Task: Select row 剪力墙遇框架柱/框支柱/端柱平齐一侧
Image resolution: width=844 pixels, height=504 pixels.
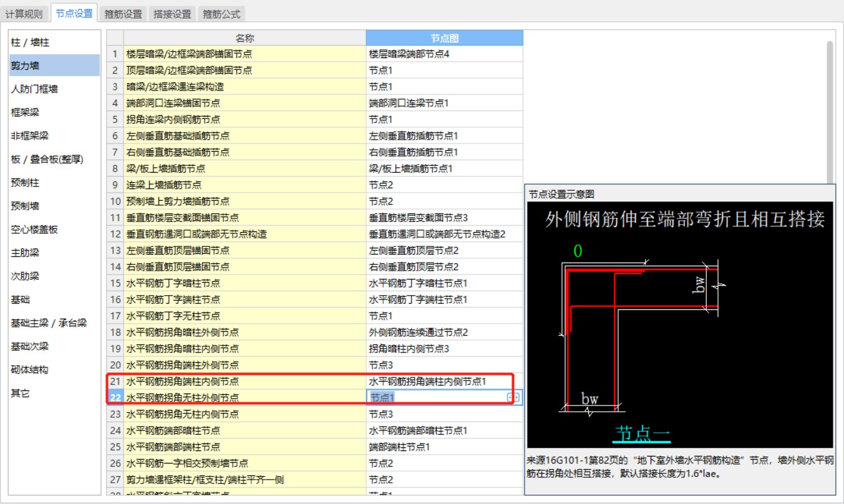Action: tap(245, 480)
